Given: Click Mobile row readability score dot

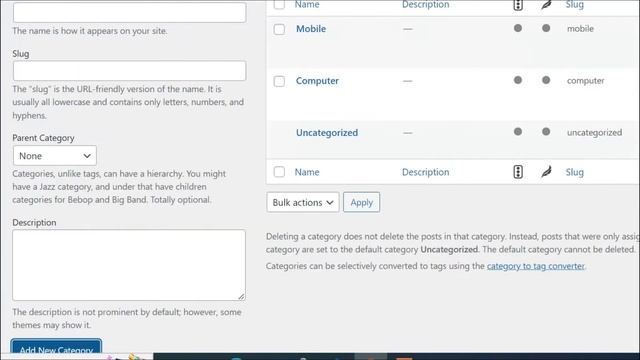Looking at the screenshot, I should [x=546, y=28].
